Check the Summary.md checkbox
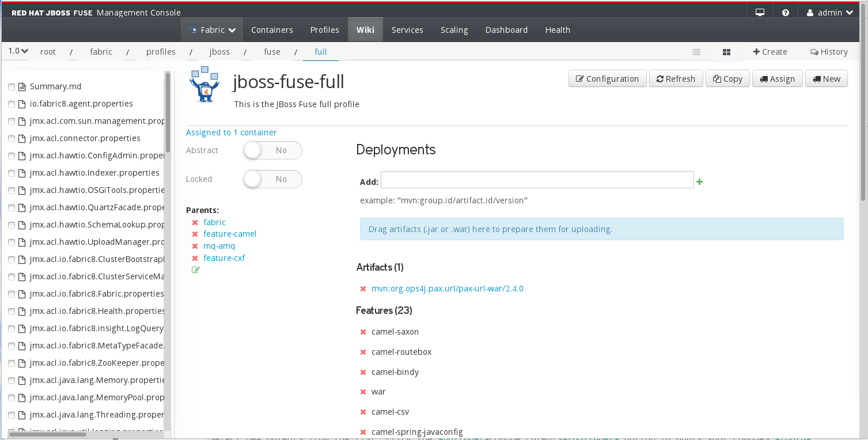The image size is (868, 440). (x=12, y=87)
